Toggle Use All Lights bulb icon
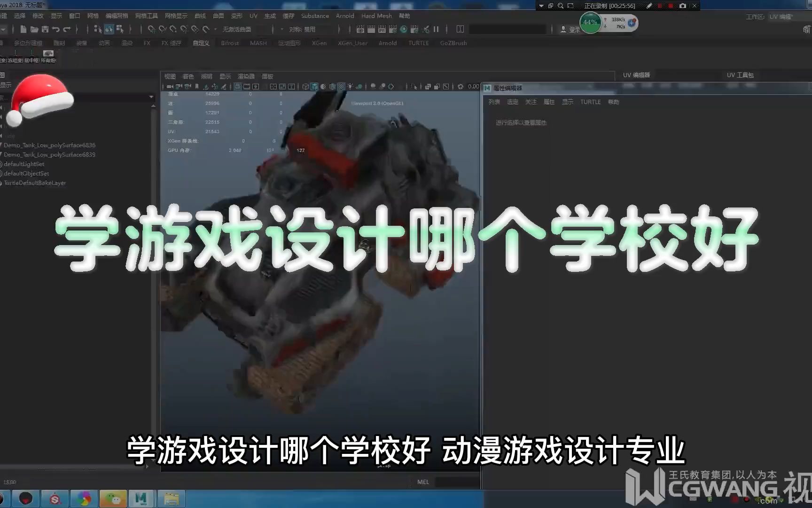This screenshot has width=812, height=508. [x=350, y=87]
